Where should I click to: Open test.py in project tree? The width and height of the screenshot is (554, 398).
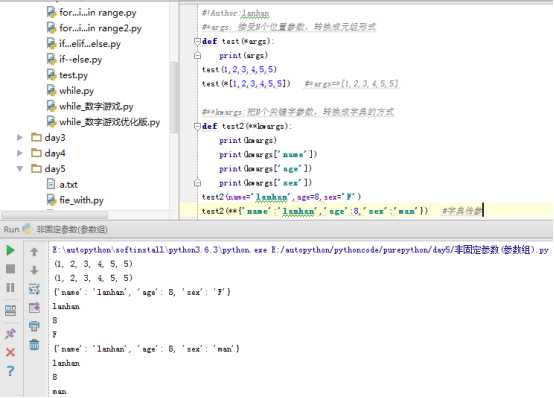coord(73,75)
